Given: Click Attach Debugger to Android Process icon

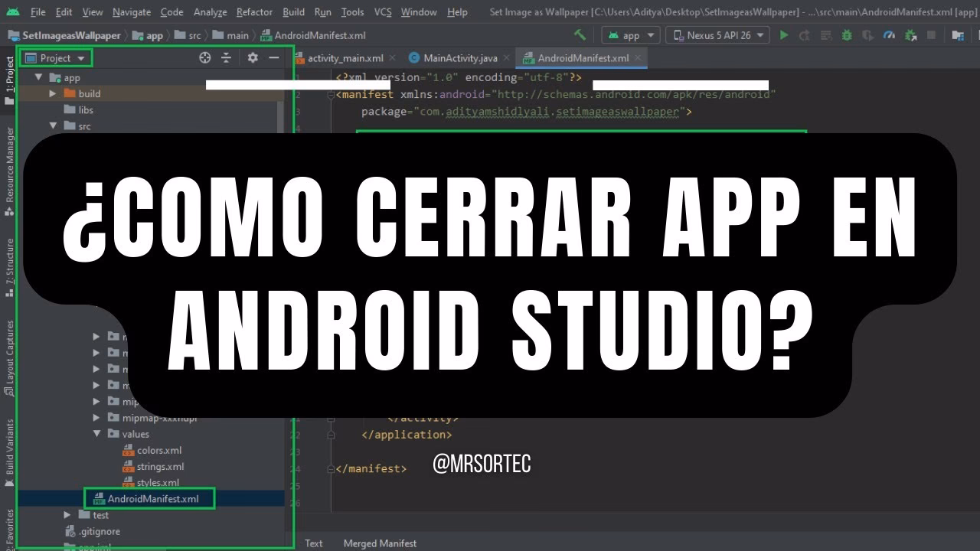Looking at the screenshot, I should tap(910, 35).
